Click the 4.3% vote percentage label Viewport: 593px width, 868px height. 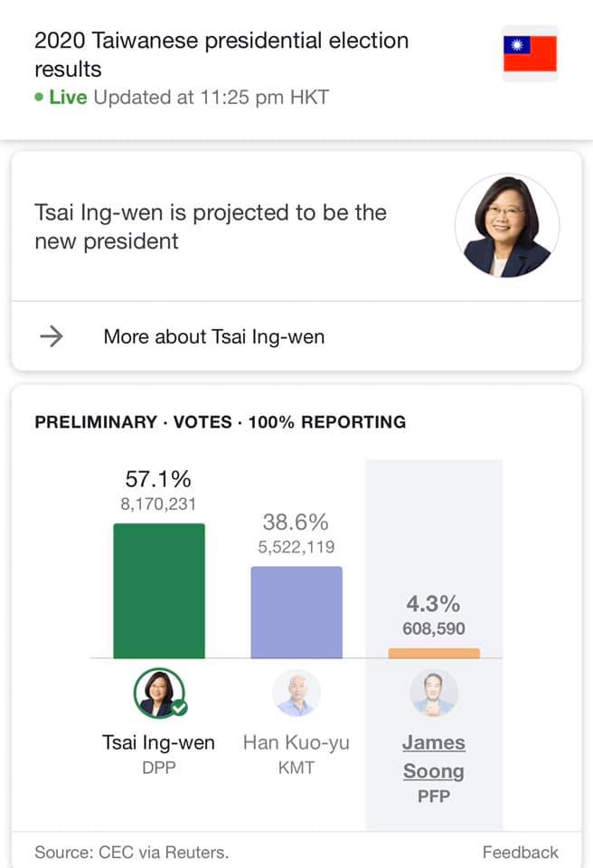[x=433, y=604]
